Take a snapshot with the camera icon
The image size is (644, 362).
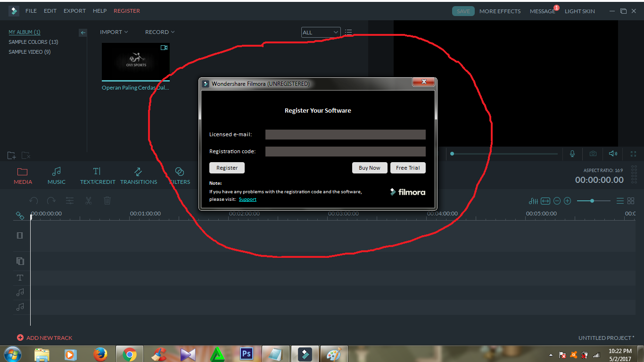click(x=593, y=154)
